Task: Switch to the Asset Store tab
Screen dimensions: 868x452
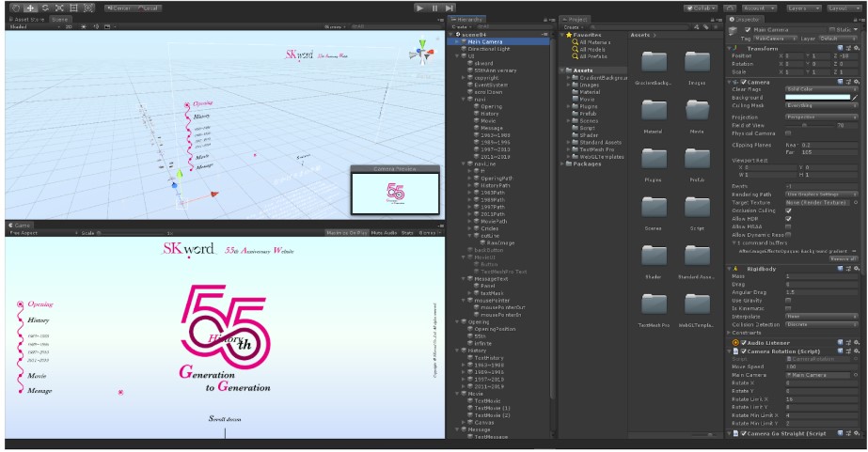Action: (x=27, y=20)
